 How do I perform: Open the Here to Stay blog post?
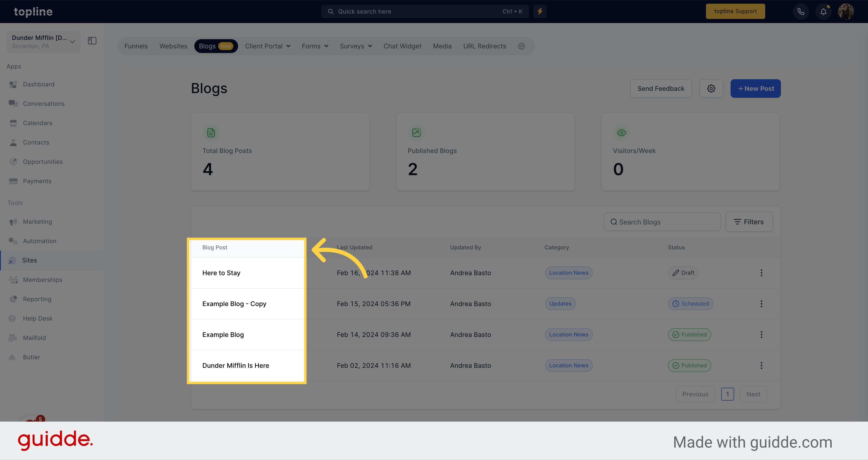pos(221,273)
